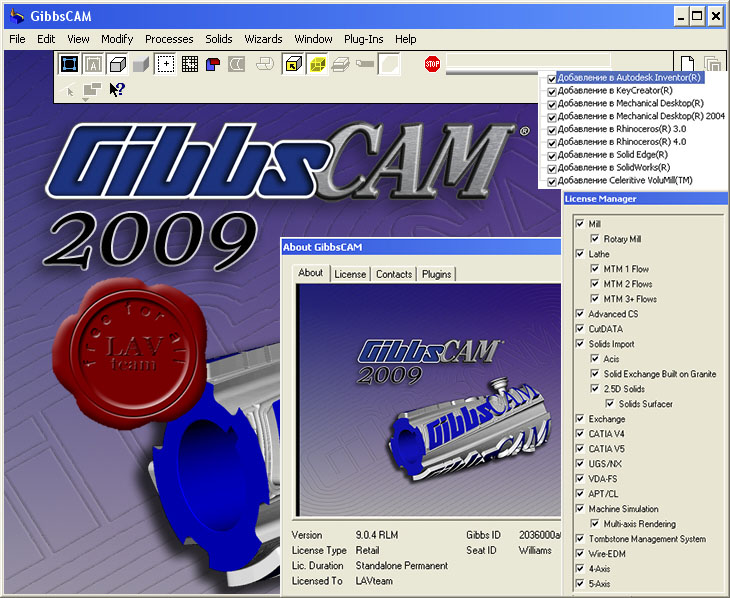Open the Help menu

point(406,39)
